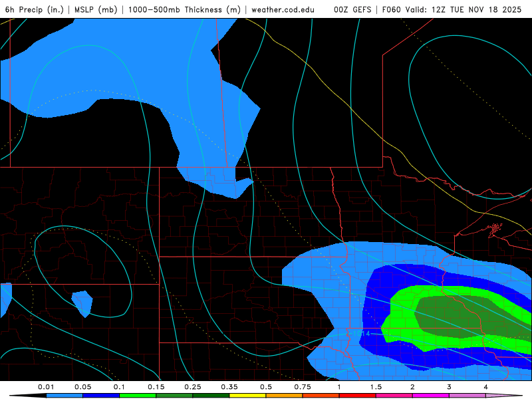The image size is (532, 399).
Task: Click the black arrow at legend start
Action: (28, 396)
